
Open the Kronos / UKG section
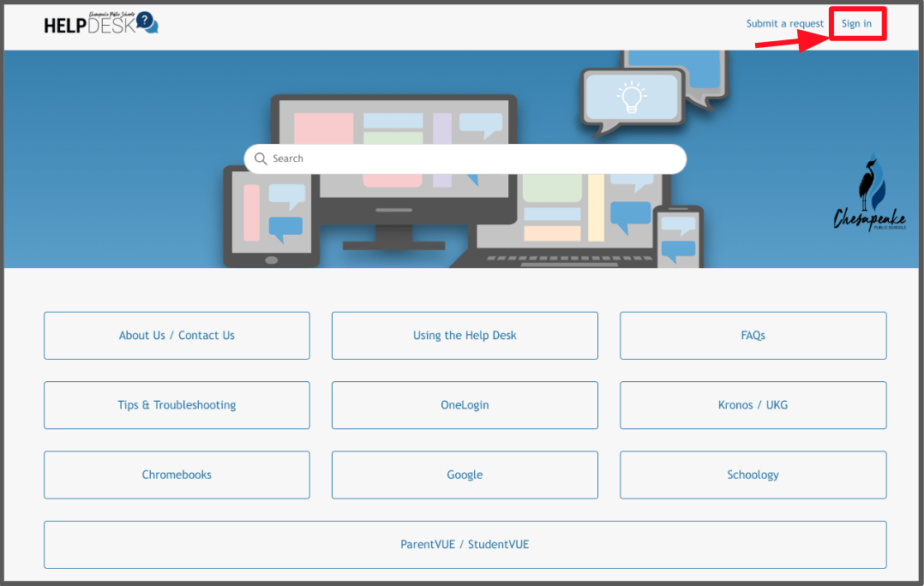coord(753,404)
